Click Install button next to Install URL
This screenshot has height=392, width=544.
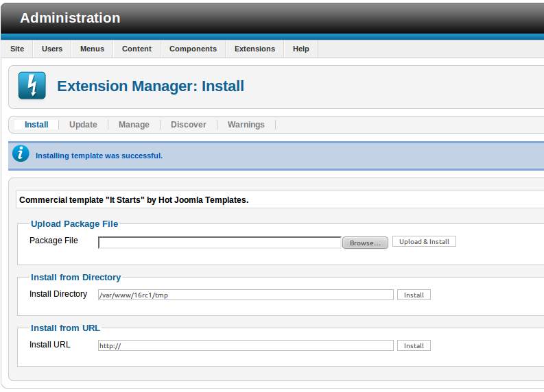point(414,346)
